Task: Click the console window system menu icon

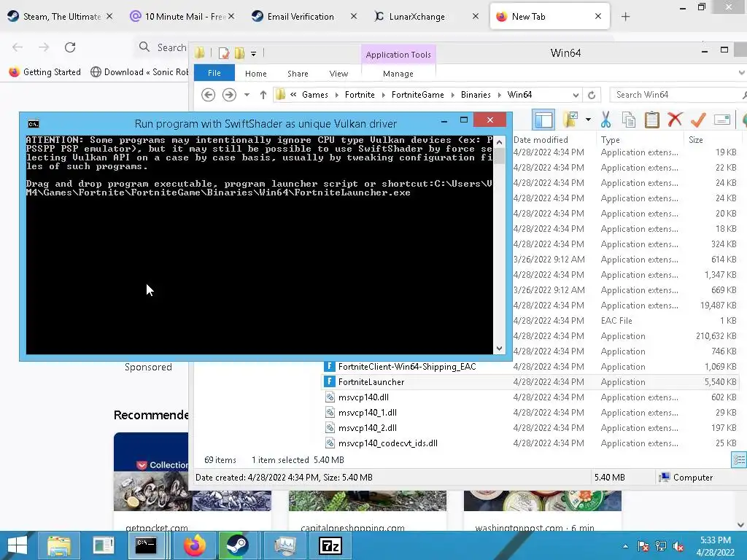Action: (x=34, y=124)
